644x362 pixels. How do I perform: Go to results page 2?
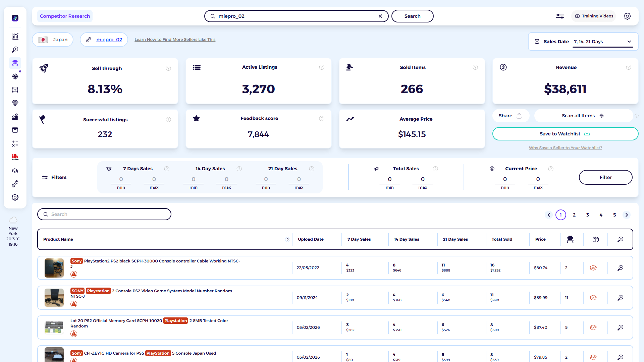(x=574, y=215)
